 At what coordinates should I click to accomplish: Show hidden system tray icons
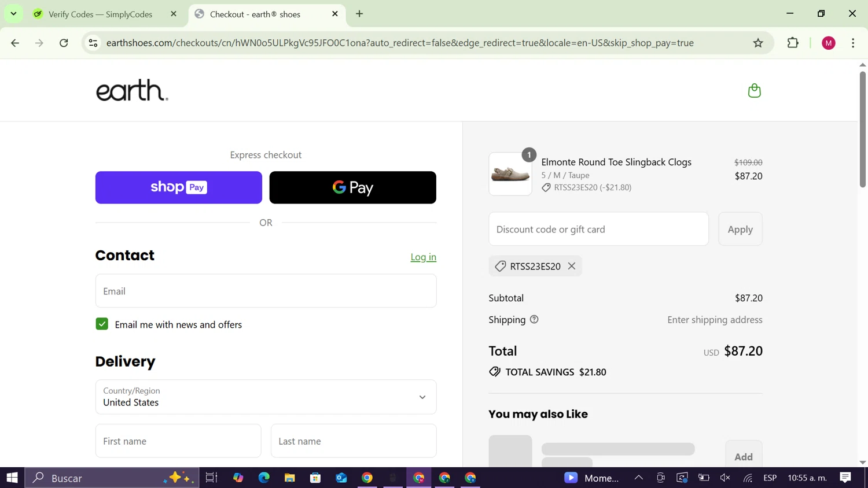[x=639, y=478]
